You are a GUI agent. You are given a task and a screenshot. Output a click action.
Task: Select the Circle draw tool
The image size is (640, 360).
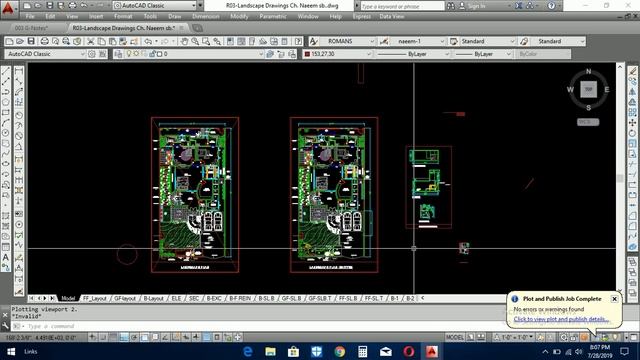point(6,133)
